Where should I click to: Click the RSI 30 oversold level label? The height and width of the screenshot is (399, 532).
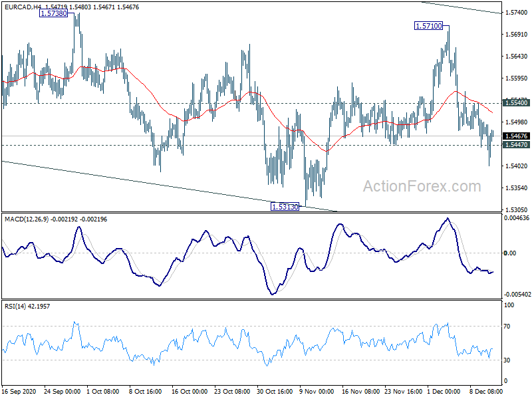[x=507, y=360]
